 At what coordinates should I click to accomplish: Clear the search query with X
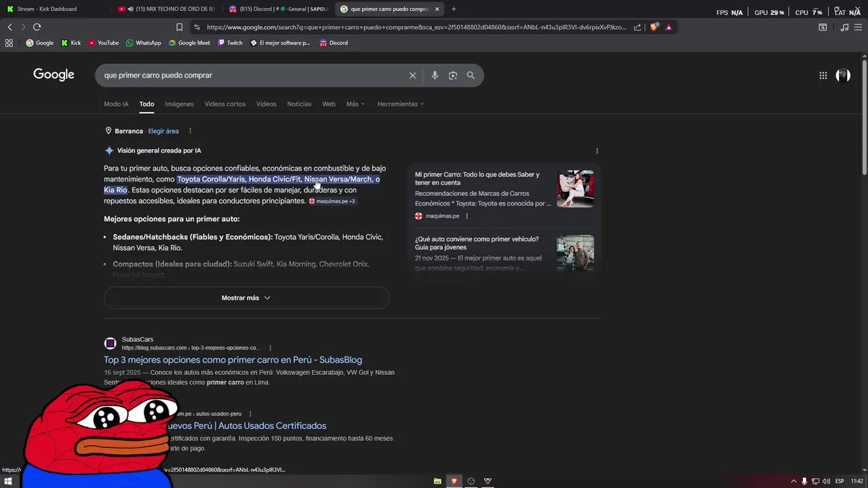pyautogui.click(x=412, y=75)
